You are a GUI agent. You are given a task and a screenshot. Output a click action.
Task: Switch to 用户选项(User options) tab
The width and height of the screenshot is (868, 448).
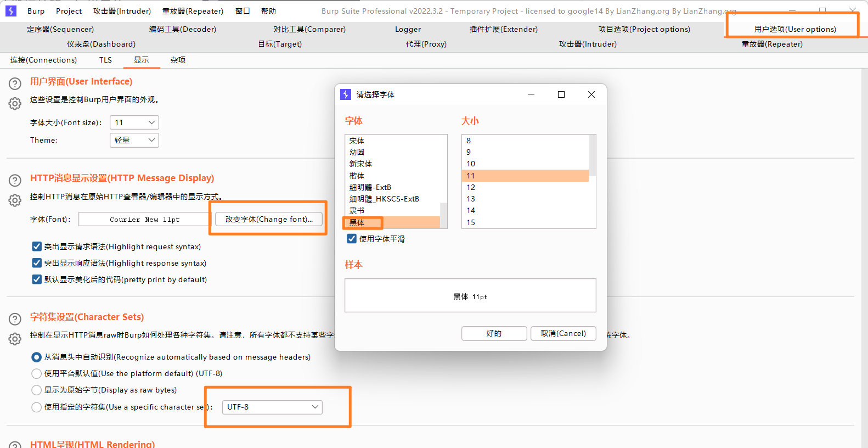point(795,29)
